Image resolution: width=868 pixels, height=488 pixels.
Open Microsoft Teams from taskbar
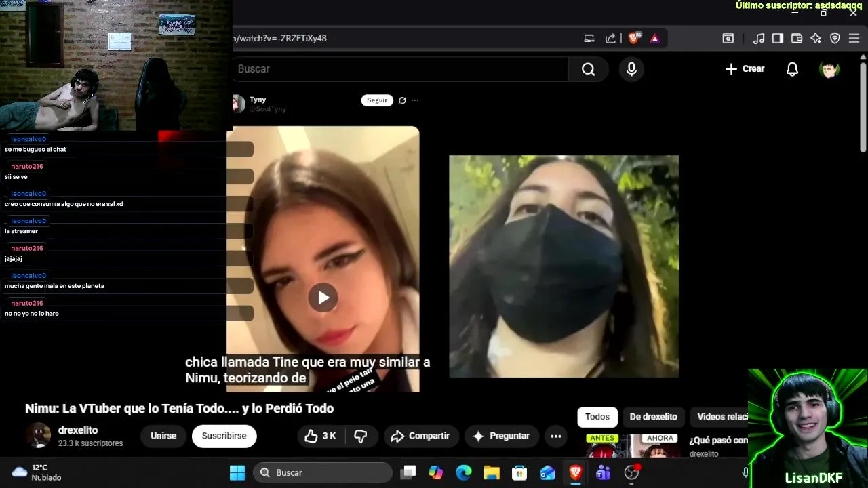tap(603, 473)
